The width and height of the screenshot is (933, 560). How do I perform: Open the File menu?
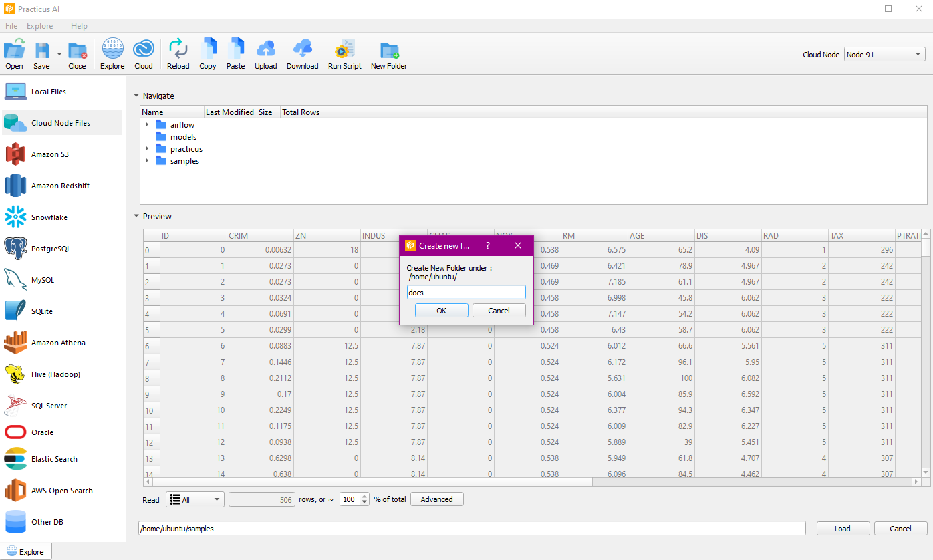pyautogui.click(x=11, y=26)
